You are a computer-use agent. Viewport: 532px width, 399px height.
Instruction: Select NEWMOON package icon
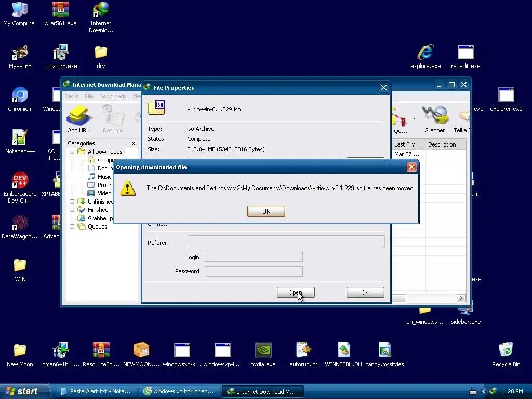pos(141,354)
